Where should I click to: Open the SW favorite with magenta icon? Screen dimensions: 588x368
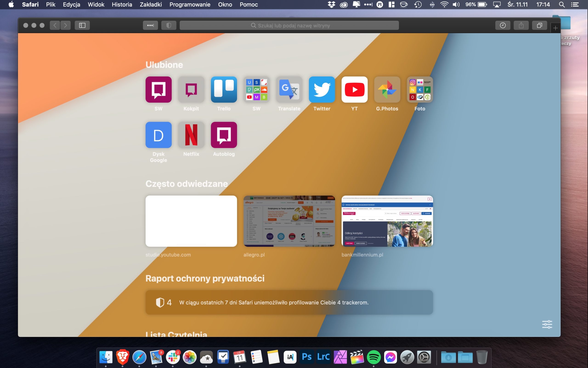tap(158, 89)
